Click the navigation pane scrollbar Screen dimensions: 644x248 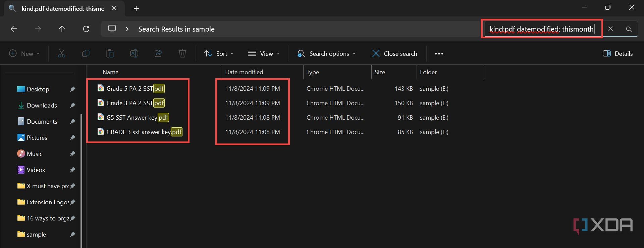[x=81, y=181]
